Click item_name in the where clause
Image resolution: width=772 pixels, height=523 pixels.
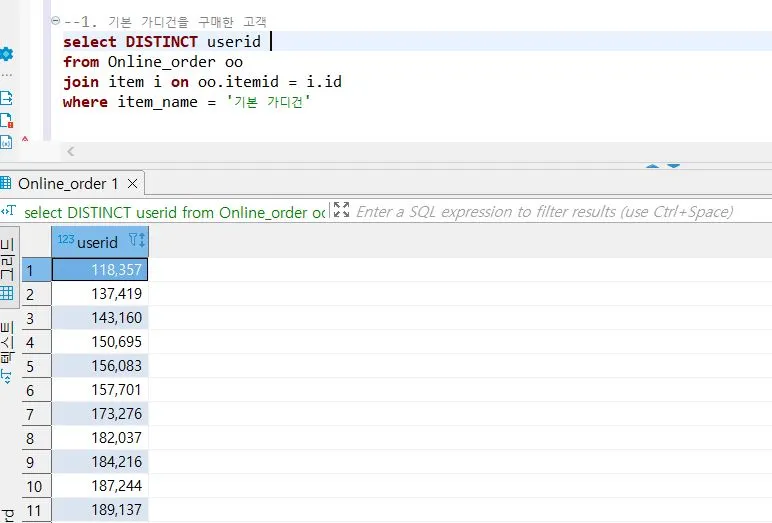pos(157,102)
